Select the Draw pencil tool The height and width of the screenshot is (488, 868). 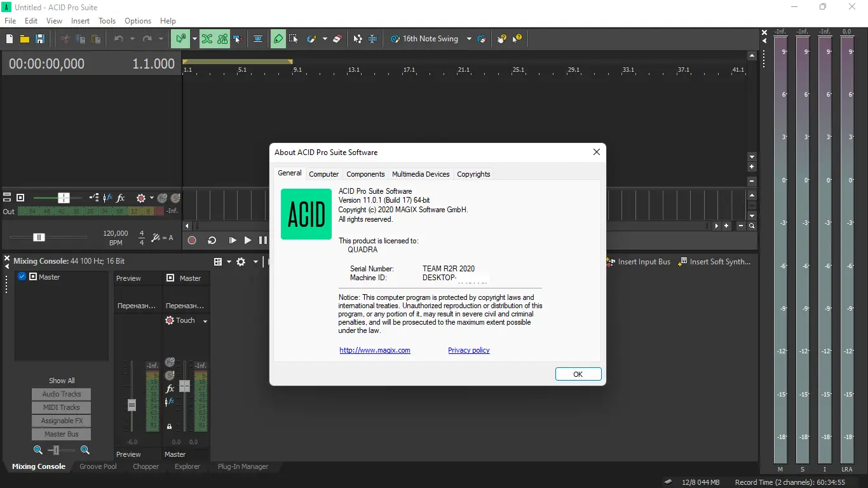pos(278,39)
